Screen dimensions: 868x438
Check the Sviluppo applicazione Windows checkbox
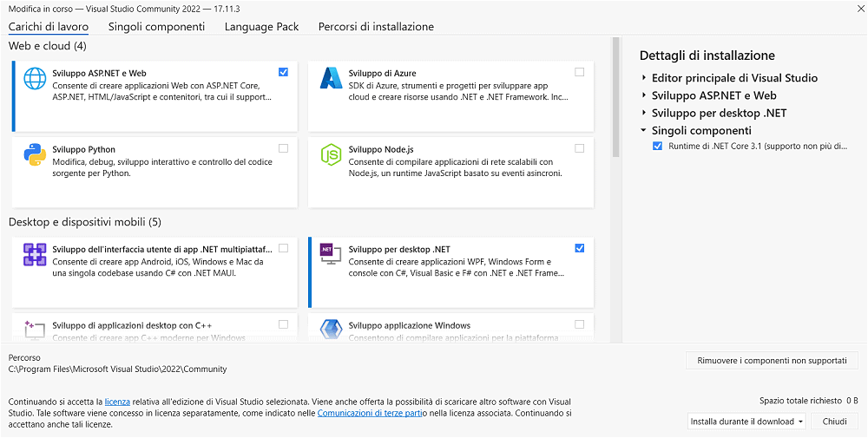579,324
